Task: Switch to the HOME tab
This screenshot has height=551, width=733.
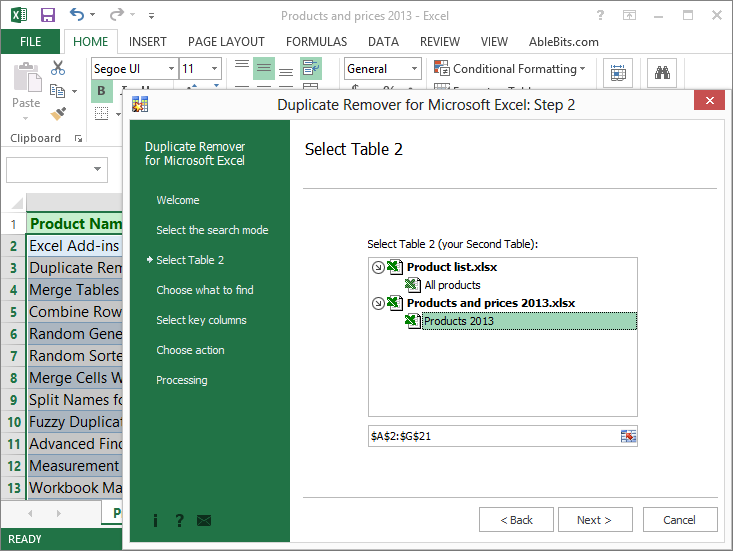Action: (90, 42)
